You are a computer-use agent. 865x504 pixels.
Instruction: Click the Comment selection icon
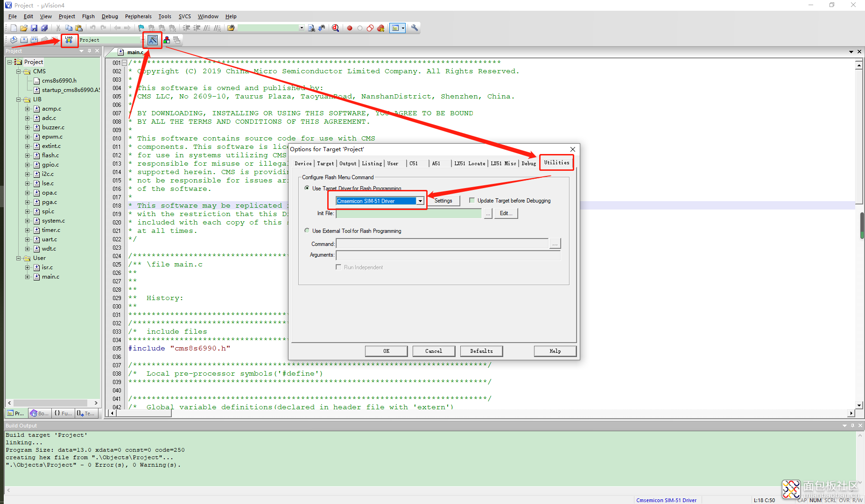[x=207, y=28]
